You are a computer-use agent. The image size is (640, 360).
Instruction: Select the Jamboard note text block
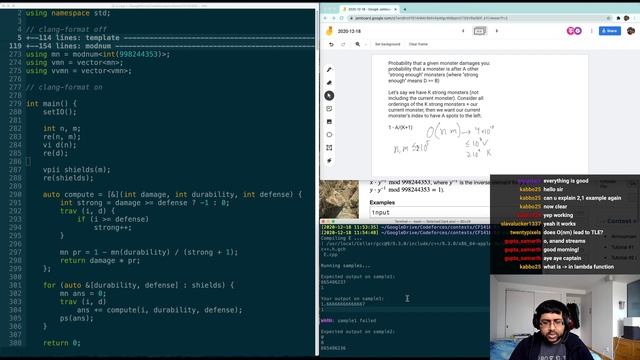(x=439, y=89)
